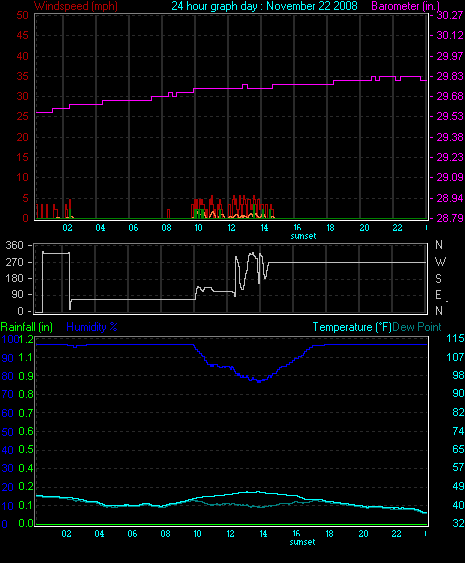Image resolution: width=465 pixels, height=563 pixels.
Task: Click the W compass label on direction graph
Action: coord(440,262)
